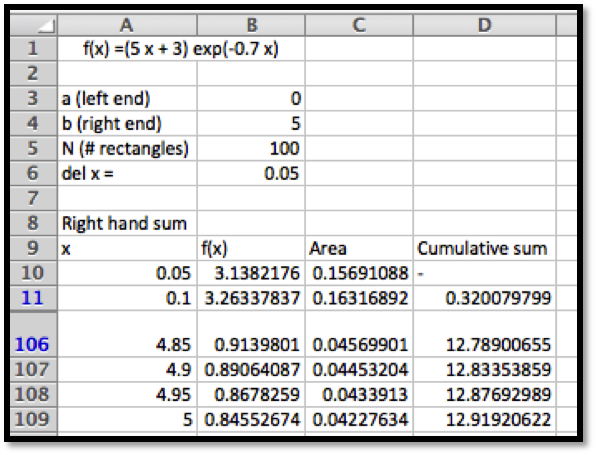Select column D header
This screenshot has height=455, width=596.
click(485, 25)
